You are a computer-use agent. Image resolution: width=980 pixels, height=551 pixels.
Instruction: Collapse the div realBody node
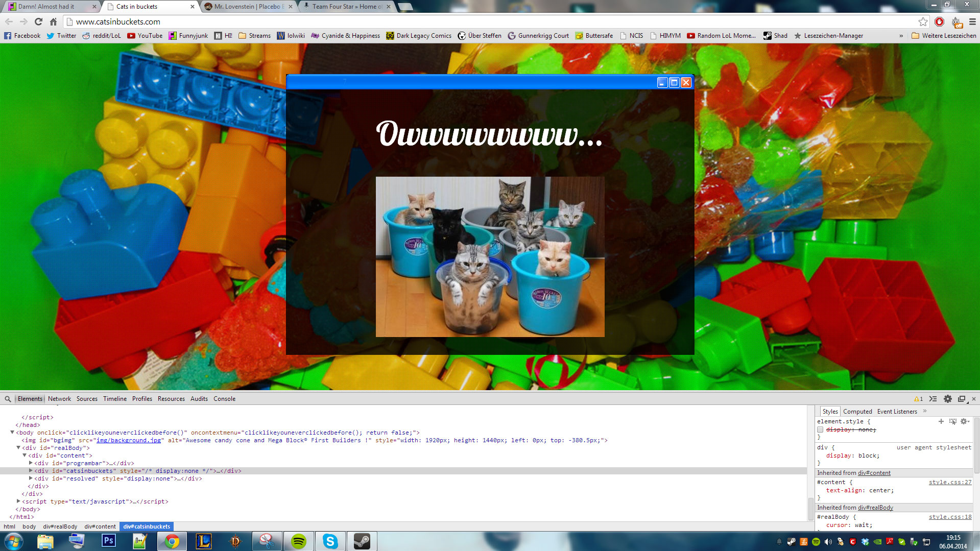(18, 448)
